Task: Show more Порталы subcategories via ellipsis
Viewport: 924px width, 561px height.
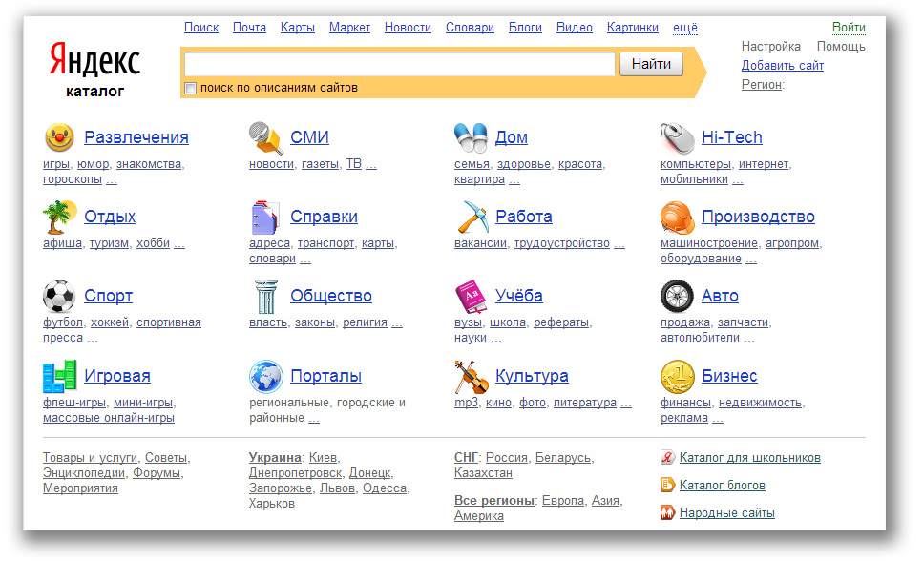Action: (x=314, y=417)
